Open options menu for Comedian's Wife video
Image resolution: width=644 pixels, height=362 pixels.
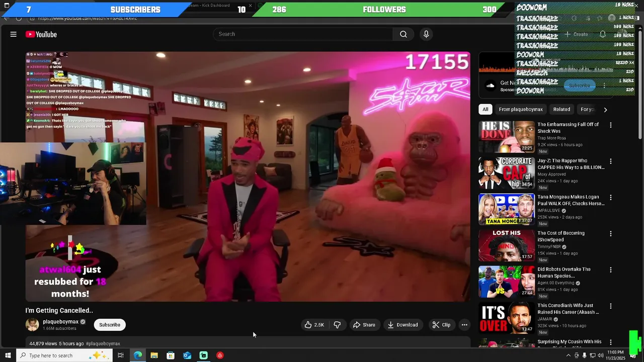tap(611, 306)
